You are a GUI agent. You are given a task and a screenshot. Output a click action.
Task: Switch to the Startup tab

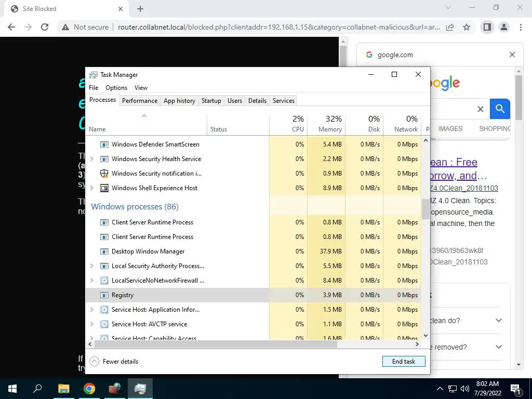coord(211,101)
